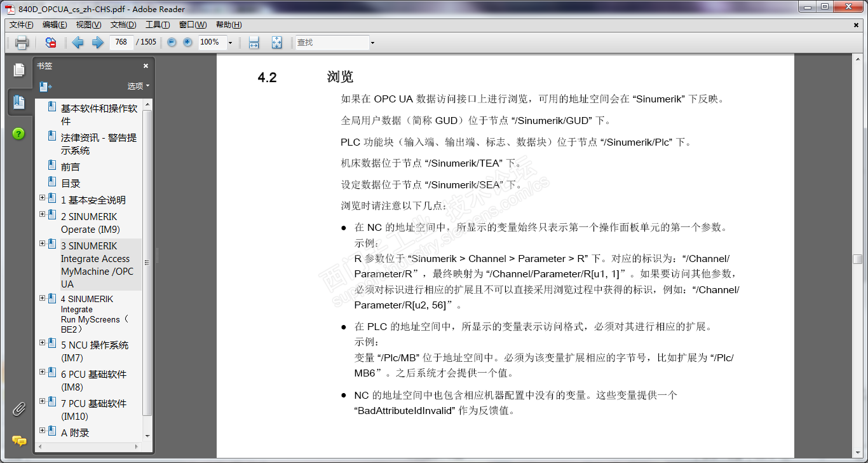Jump to the 目录 bookmark
This screenshot has height=463, width=868.
tap(71, 183)
